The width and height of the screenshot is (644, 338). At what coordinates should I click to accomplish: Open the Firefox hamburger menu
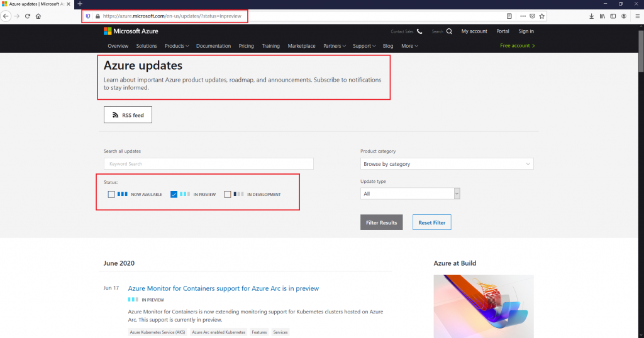[638, 16]
